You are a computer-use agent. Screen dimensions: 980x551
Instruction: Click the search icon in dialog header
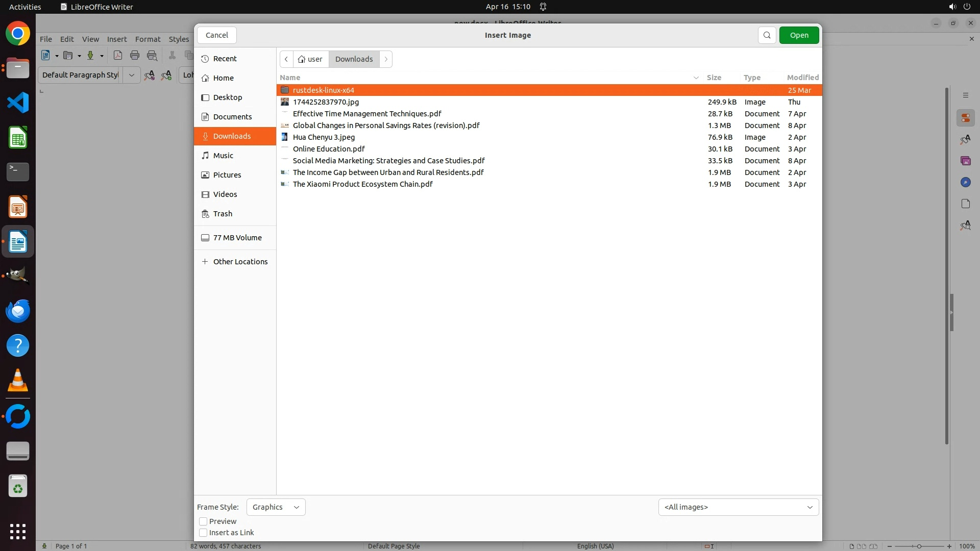coord(767,35)
